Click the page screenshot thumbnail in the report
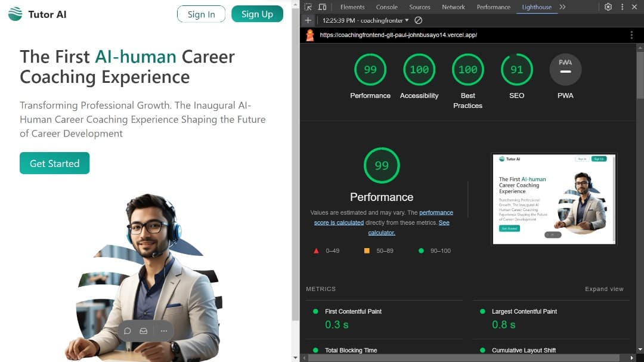Viewport: 644px width, 362px height. (x=553, y=199)
